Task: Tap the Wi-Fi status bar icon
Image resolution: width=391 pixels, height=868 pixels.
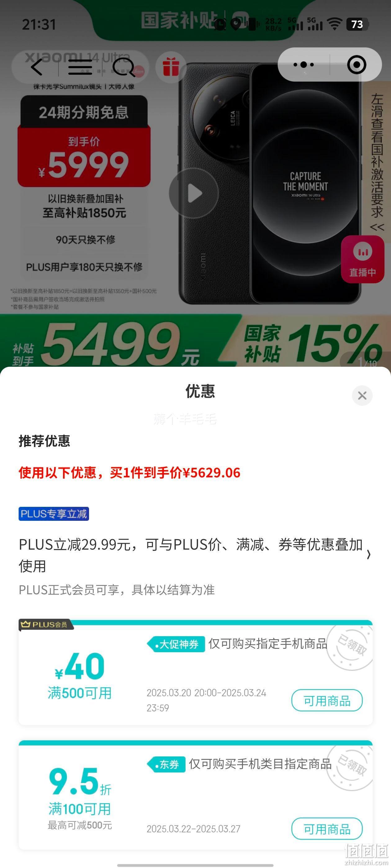Action: click(335, 24)
